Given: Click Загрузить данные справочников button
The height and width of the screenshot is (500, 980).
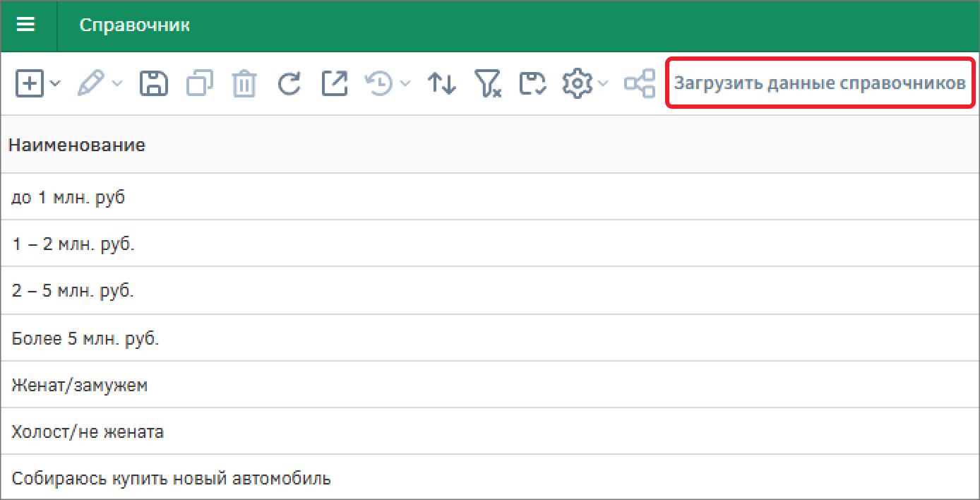Looking at the screenshot, I should coord(819,83).
